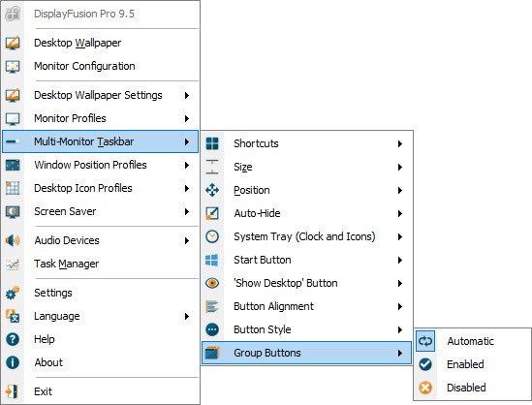Viewport: 532px width, 405px height.
Task: Open the Settings menu entry
Action: coord(101,293)
